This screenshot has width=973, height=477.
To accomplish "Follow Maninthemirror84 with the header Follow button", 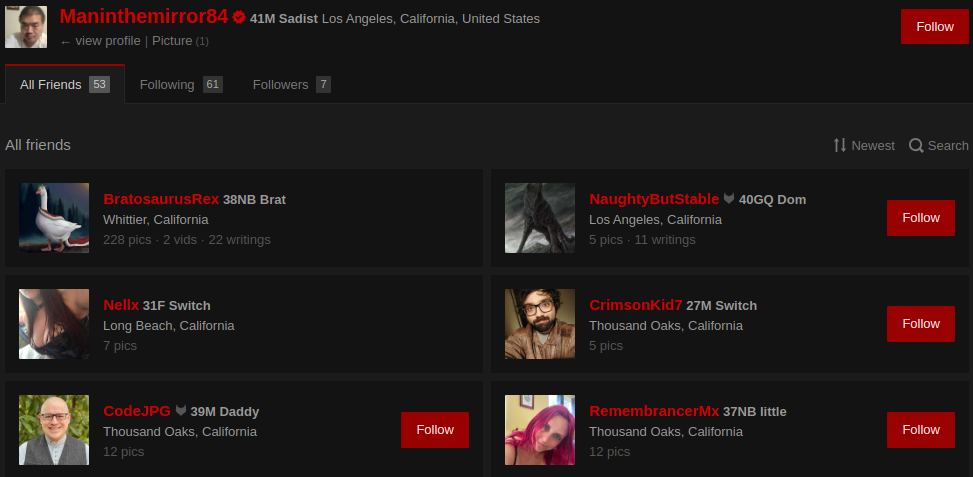I will [935, 27].
